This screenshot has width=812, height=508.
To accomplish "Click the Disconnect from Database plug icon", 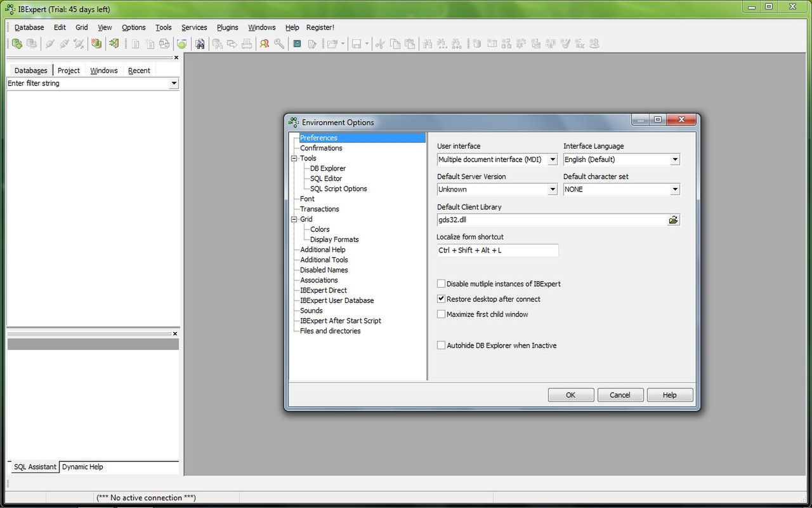I will [x=64, y=44].
